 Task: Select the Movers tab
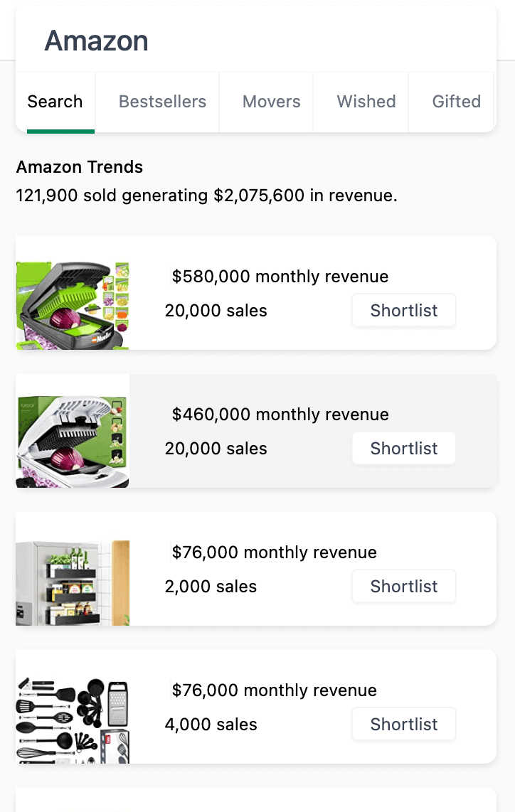[271, 102]
